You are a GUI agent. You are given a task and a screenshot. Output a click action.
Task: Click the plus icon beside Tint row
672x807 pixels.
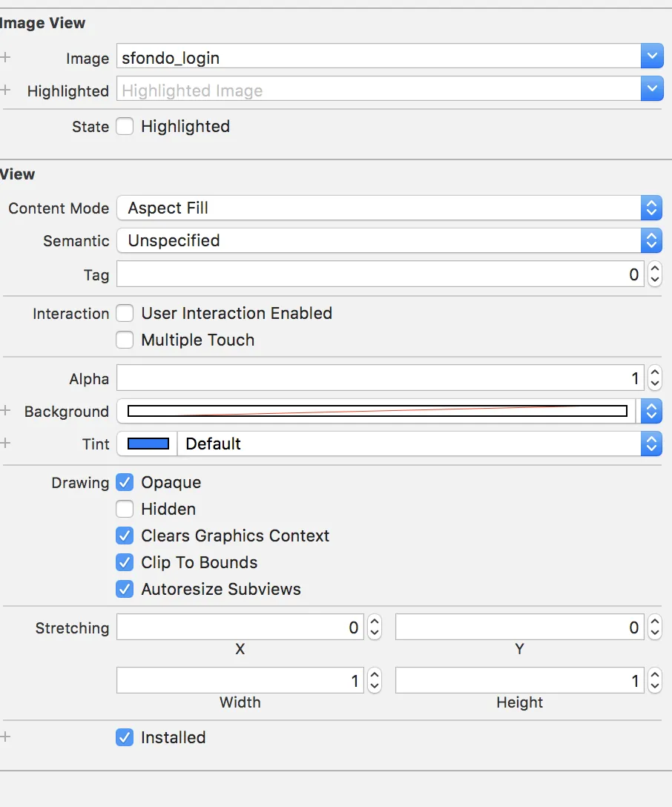pyautogui.click(x=6, y=443)
